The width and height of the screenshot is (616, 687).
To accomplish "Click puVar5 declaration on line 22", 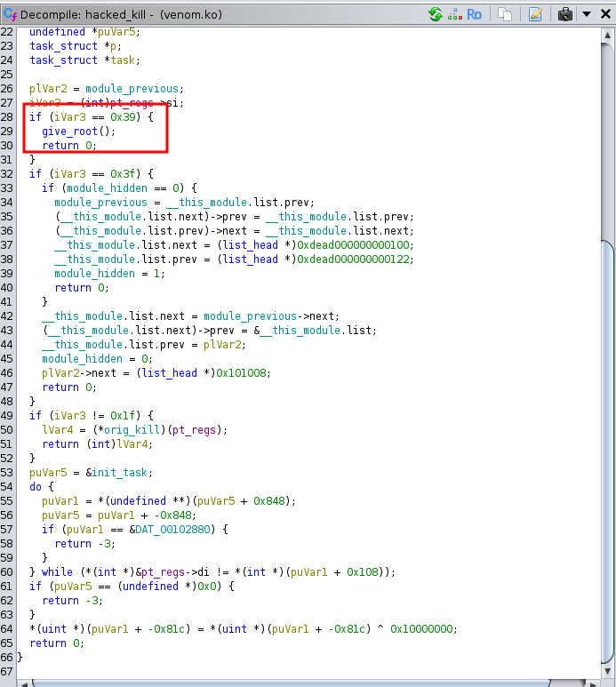I will pyautogui.click(x=116, y=32).
